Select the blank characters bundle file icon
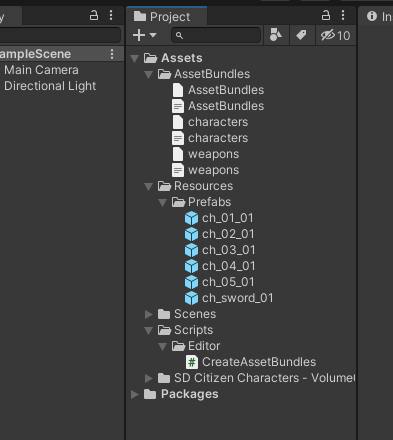The height and width of the screenshot is (440, 393). pos(178,122)
